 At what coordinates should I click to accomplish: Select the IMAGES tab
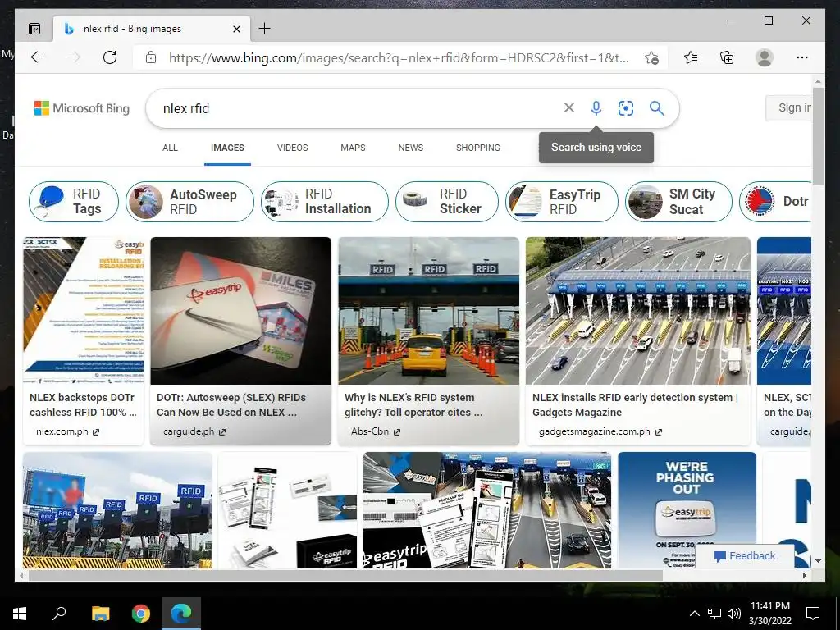pos(227,148)
